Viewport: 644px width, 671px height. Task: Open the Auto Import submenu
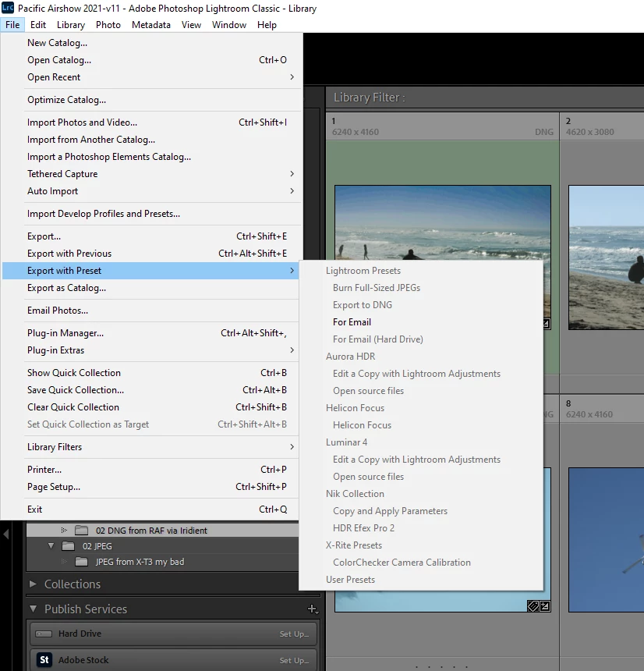[x=150, y=191]
